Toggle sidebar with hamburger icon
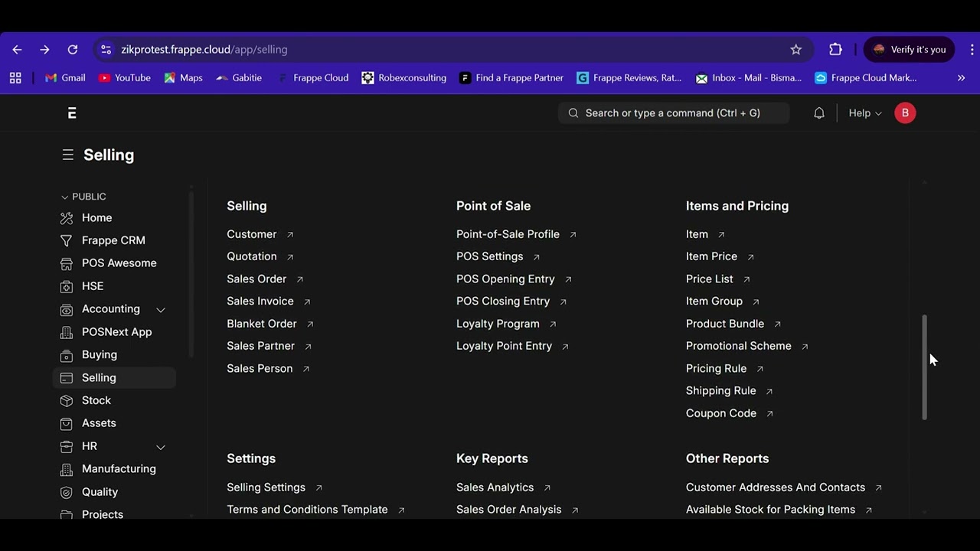The height and width of the screenshot is (551, 980). tap(68, 155)
